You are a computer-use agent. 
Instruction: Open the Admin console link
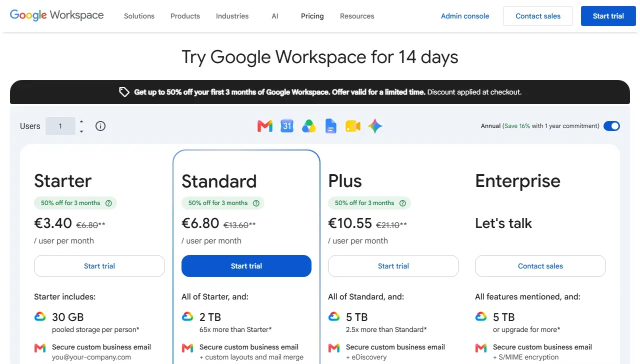tap(465, 16)
